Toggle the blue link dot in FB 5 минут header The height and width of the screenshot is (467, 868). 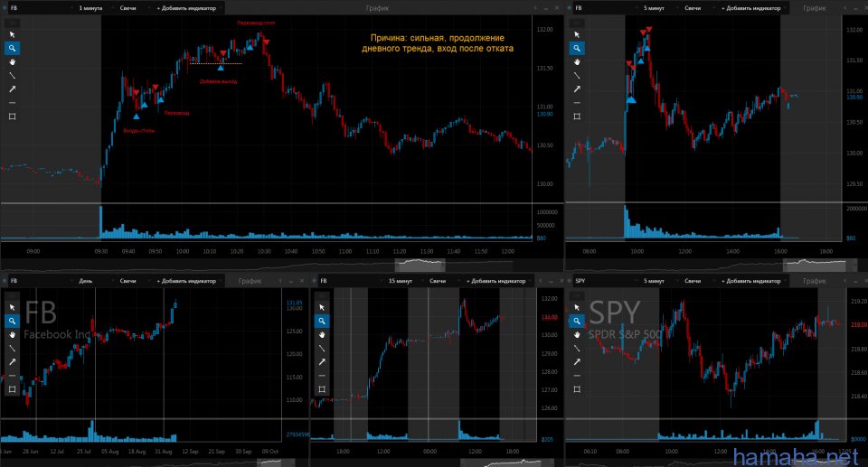tap(571, 8)
